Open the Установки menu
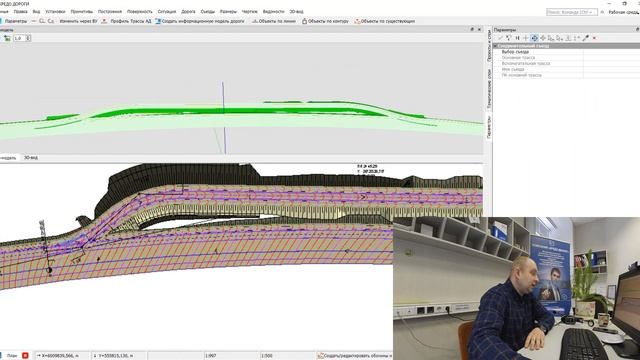Image resolution: width=640 pixels, height=360 pixels. point(55,12)
